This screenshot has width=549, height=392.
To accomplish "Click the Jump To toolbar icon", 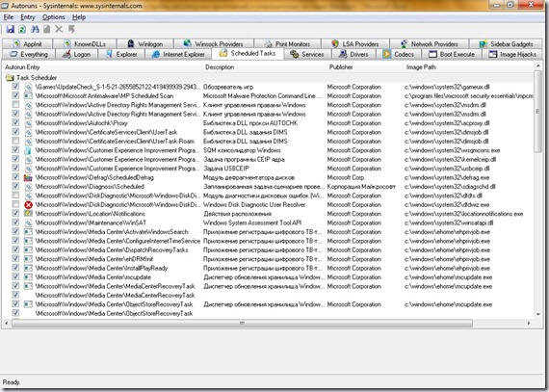I will 71,30.
